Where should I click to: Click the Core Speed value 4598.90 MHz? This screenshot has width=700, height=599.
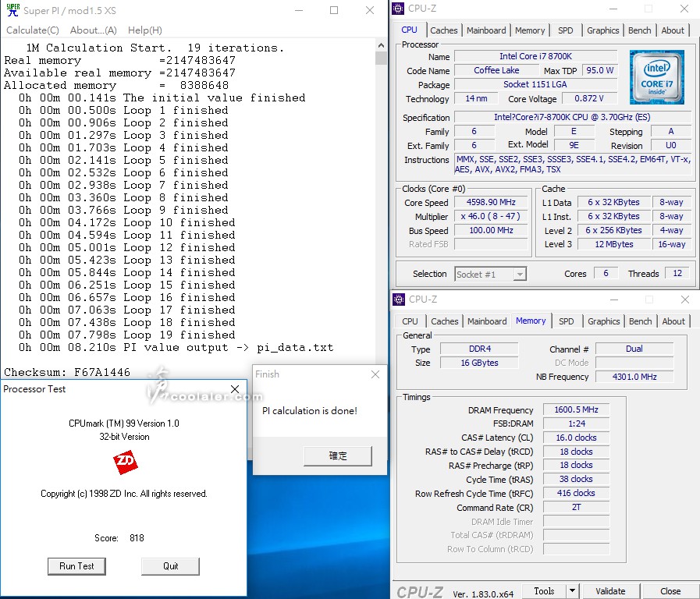[x=491, y=202]
